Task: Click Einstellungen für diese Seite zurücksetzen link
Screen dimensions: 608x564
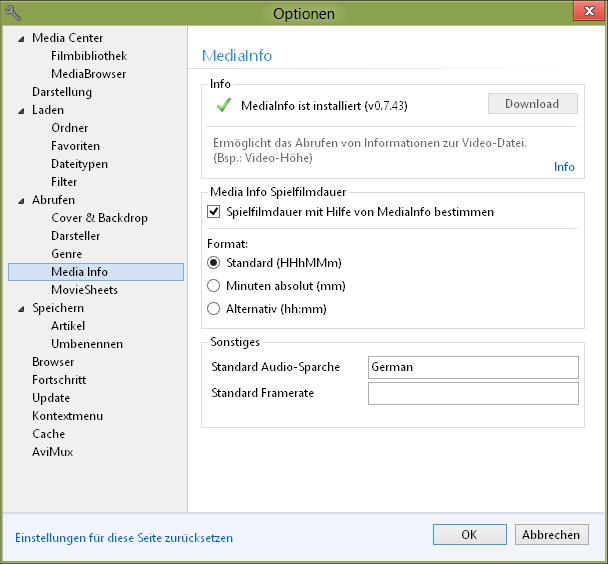Action: coord(124,538)
